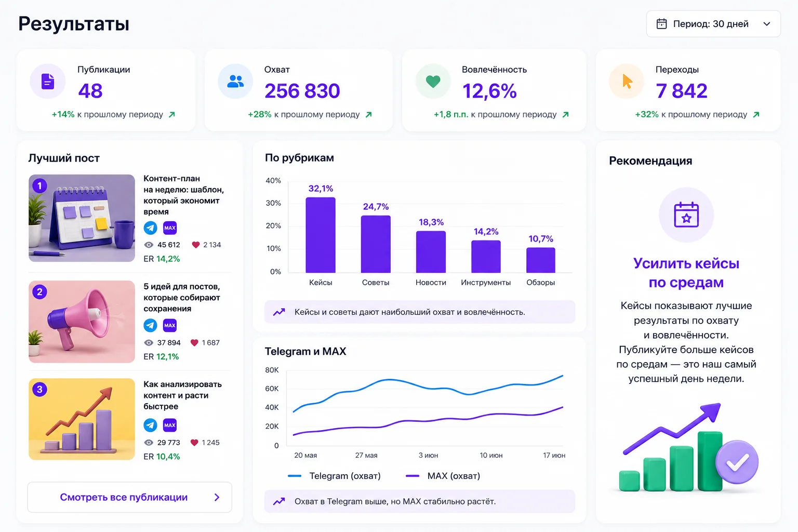Open the post title Как анализировать контент
The image size is (798, 532).
(183, 395)
